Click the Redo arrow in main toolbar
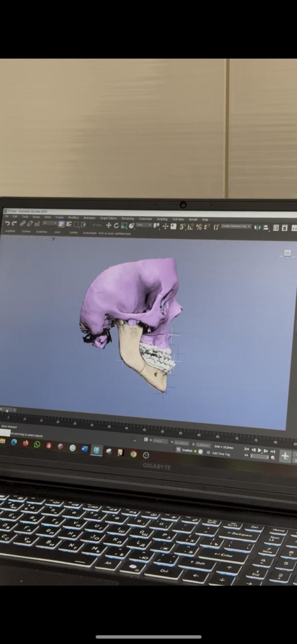This screenshot has width=297, height=644. click(14, 224)
